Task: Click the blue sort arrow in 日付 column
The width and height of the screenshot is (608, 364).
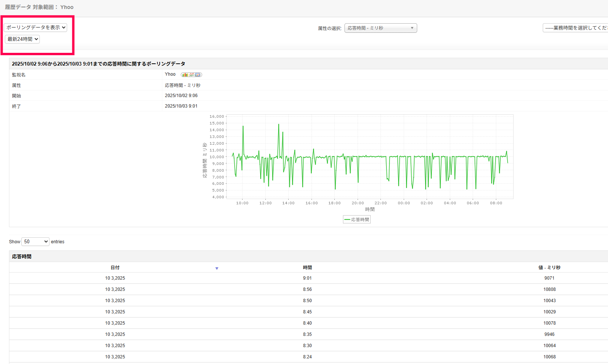Action: coord(217,268)
